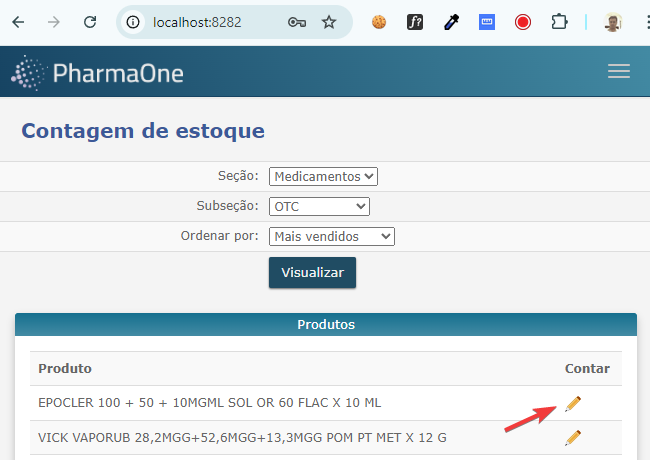650x460 pixels.
Task: Open the PharmaOne hamburger menu
Action: [x=619, y=71]
